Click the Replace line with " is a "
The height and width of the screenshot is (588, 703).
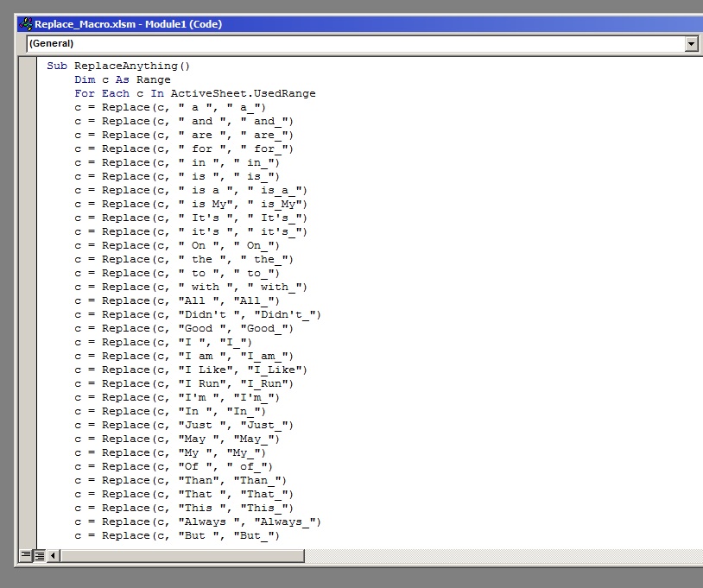coord(191,191)
